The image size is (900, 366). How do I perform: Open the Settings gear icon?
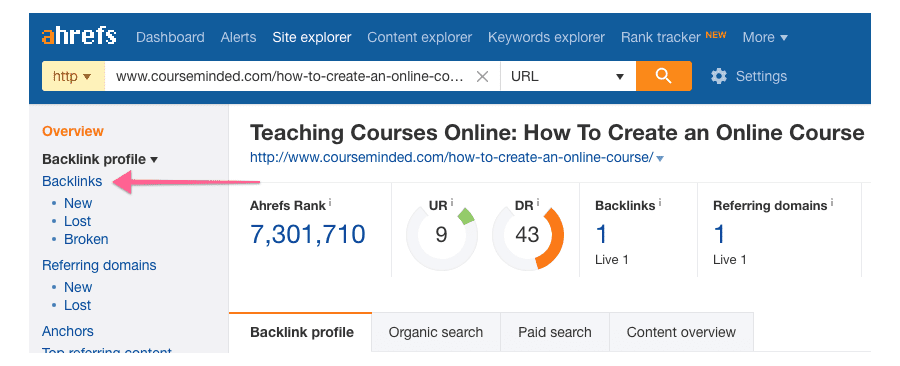click(x=719, y=76)
